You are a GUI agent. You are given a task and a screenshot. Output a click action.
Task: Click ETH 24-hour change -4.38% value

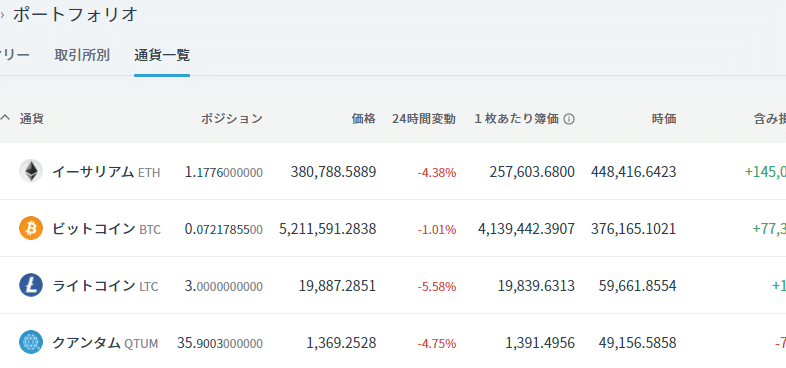(437, 173)
